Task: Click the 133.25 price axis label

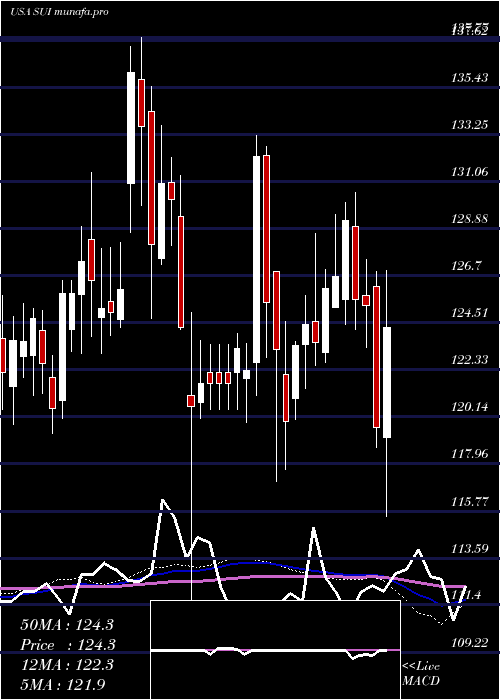Action: coord(469,125)
